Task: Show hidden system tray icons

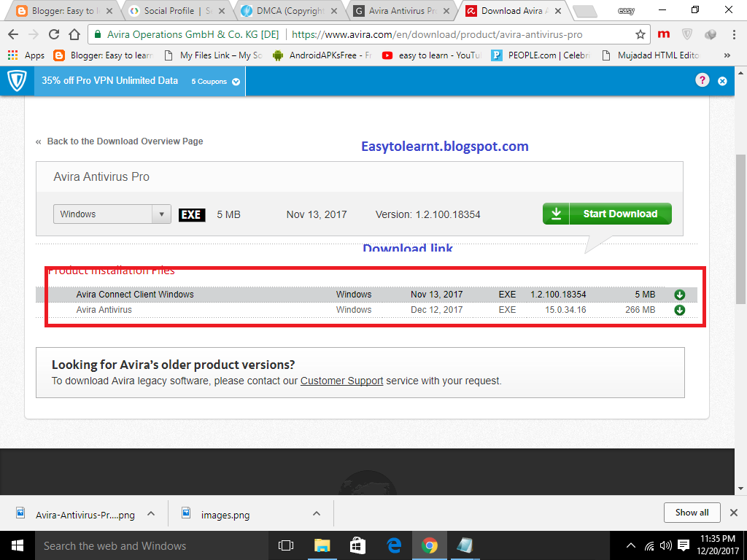Action: pos(630,545)
